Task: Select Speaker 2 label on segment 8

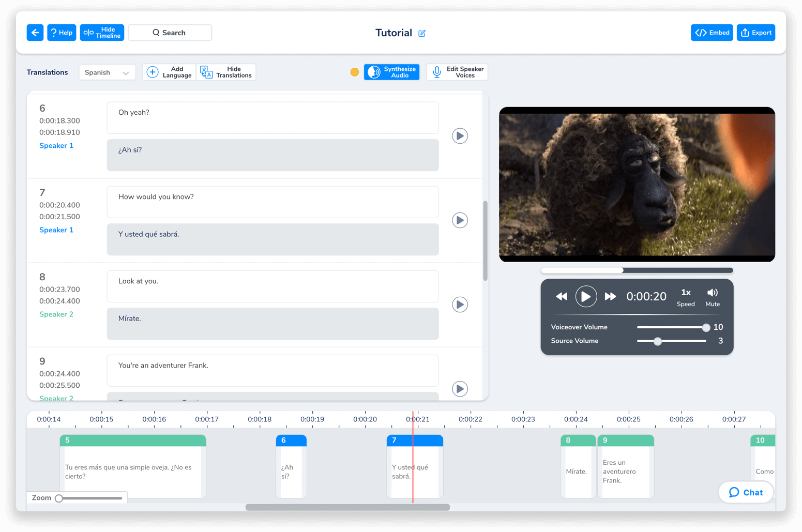Action: pos(56,314)
